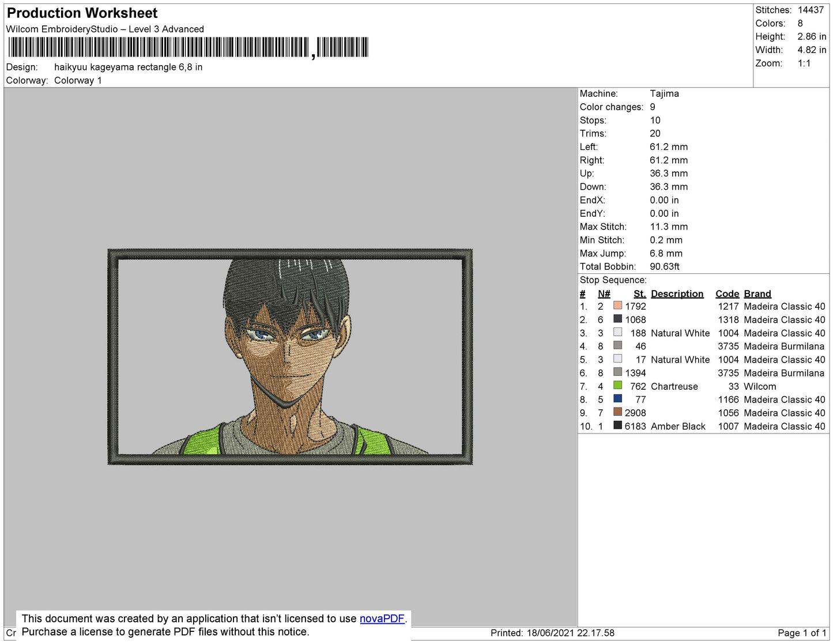
Task: Select the Amber Black swatch
Action: click(617, 425)
